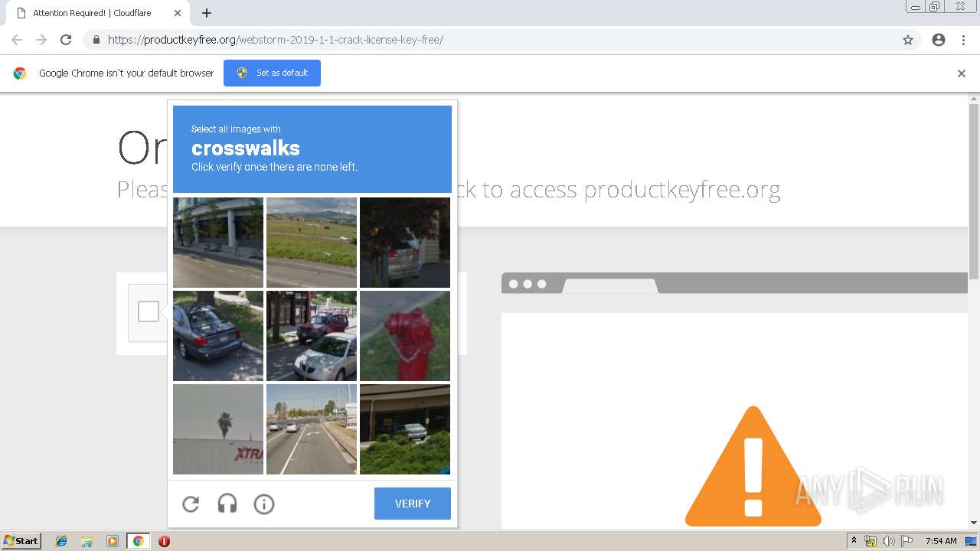
Task: Bookmark this page with star icon
Action: click(x=908, y=40)
